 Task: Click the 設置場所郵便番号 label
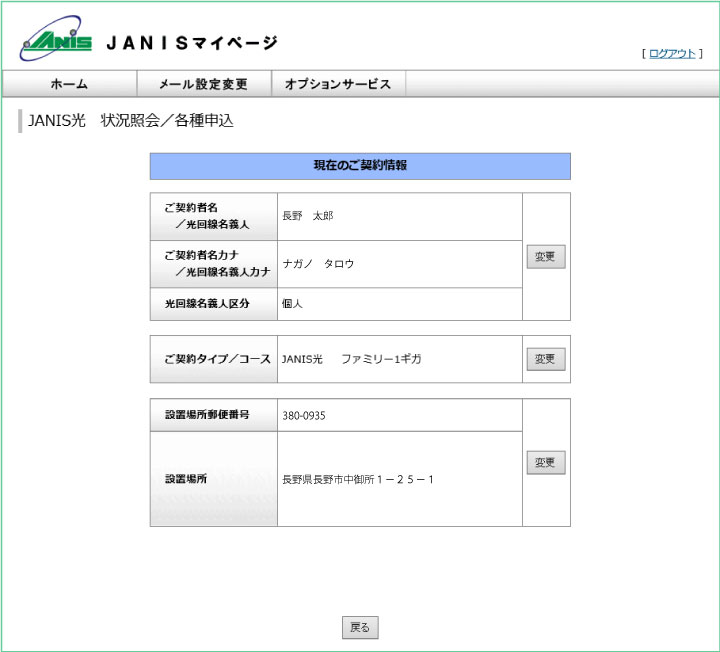pyautogui.click(x=214, y=415)
